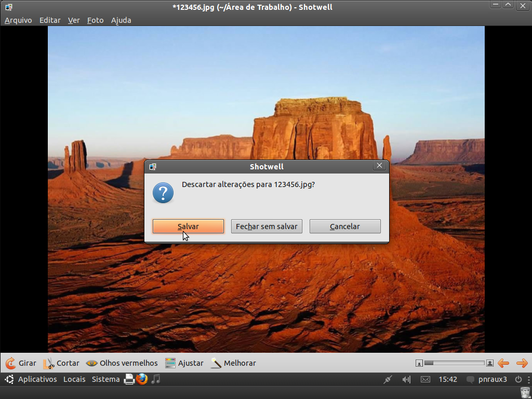Open the Locais panel menu
This screenshot has width=532, height=399.
coord(74,379)
